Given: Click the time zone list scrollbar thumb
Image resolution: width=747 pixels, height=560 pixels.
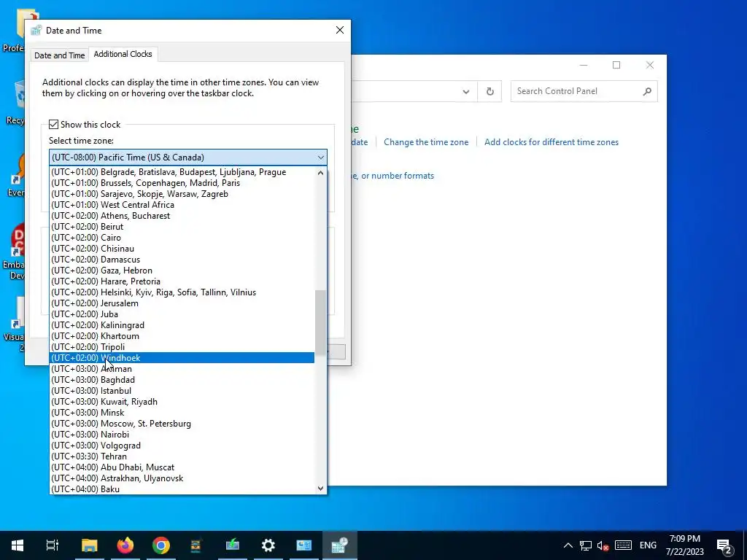Looking at the screenshot, I should [x=320, y=322].
